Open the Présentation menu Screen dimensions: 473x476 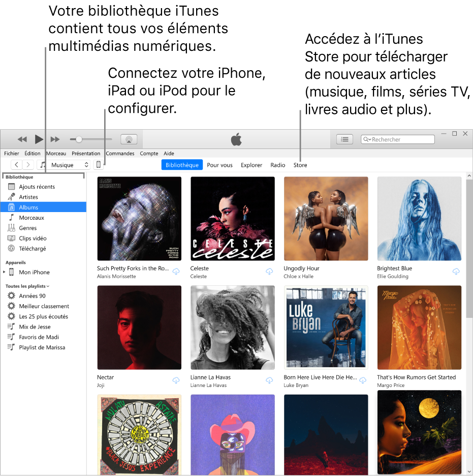86,153
